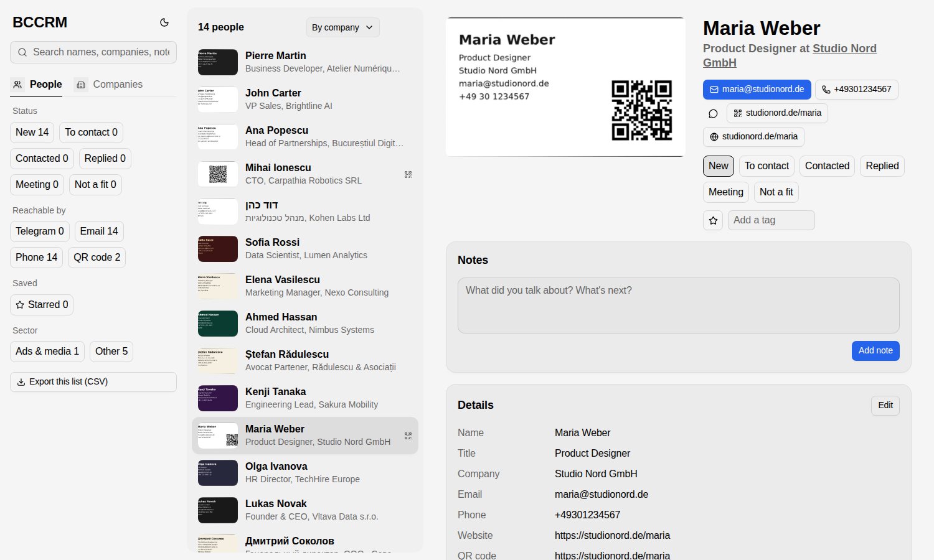Open the QR code on Maria's business card

point(641,110)
